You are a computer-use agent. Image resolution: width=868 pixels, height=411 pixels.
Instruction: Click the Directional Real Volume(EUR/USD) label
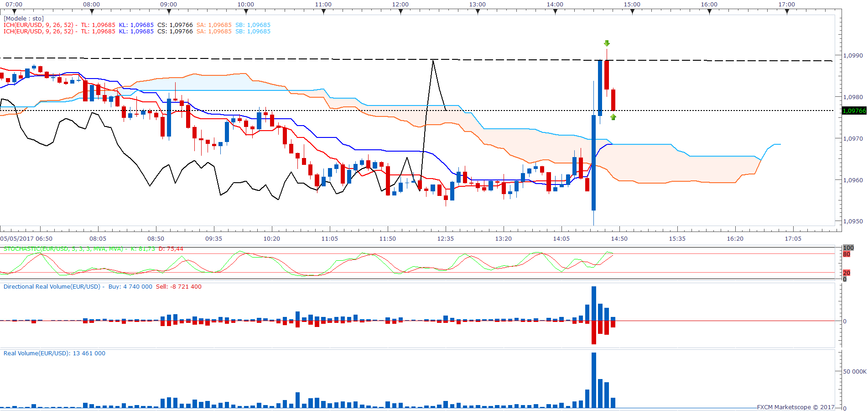(x=52, y=287)
